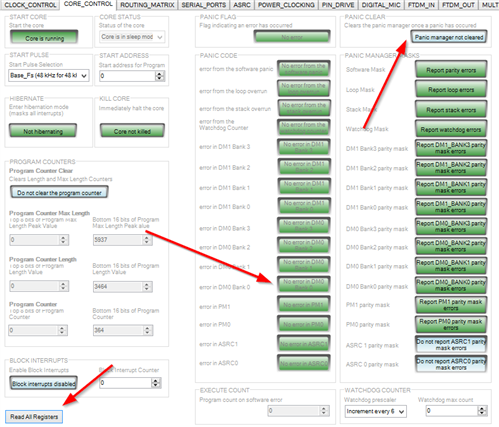
Task: Toggle 'Report PM0 parity mask errors'
Action: pos(451,325)
